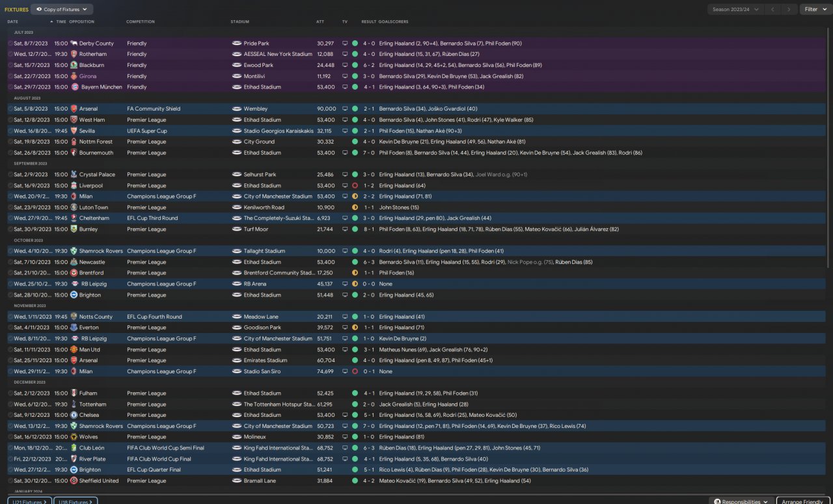Click the Burnley club badge
Image resolution: width=833 pixels, height=504 pixels.
(x=74, y=229)
